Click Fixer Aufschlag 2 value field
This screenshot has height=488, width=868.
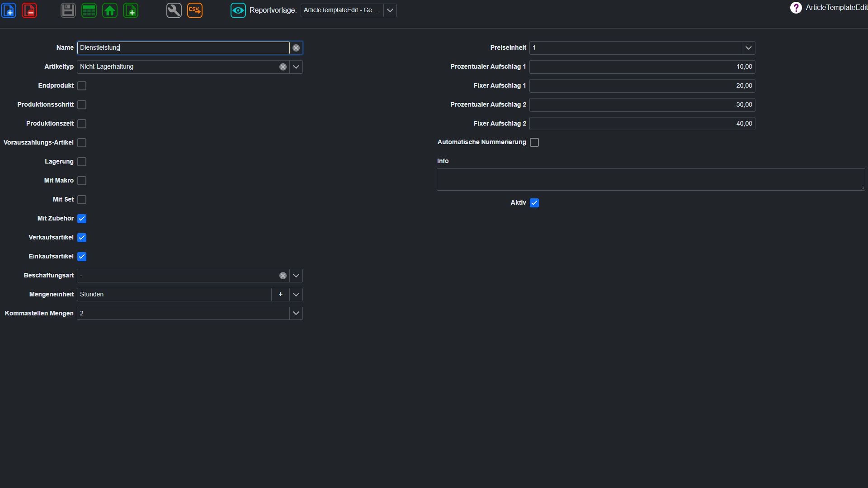pos(642,124)
